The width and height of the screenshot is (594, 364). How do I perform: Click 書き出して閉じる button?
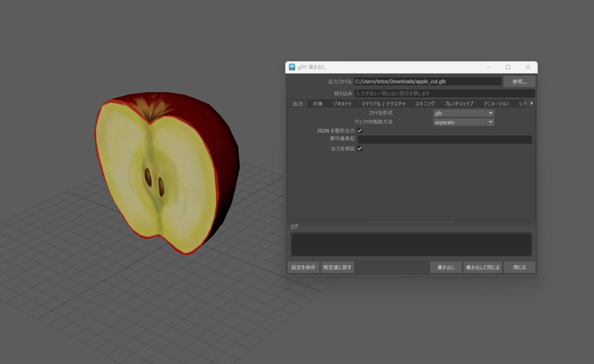tap(483, 268)
